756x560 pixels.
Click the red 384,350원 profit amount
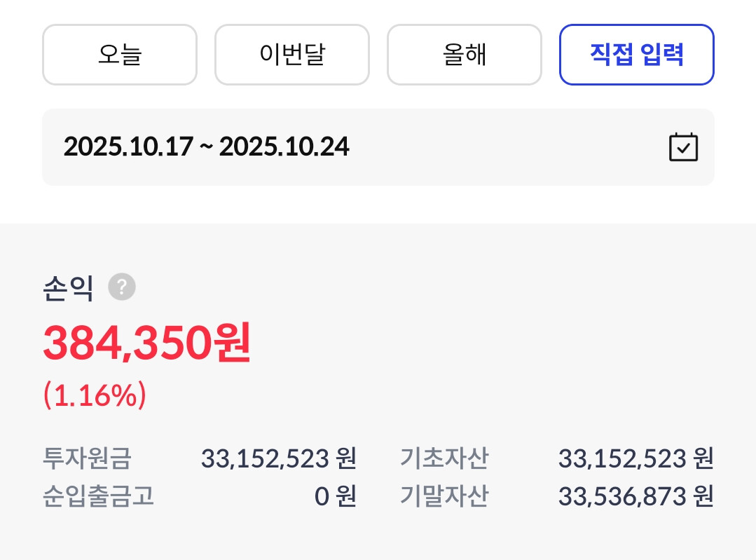[x=146, y=345]
